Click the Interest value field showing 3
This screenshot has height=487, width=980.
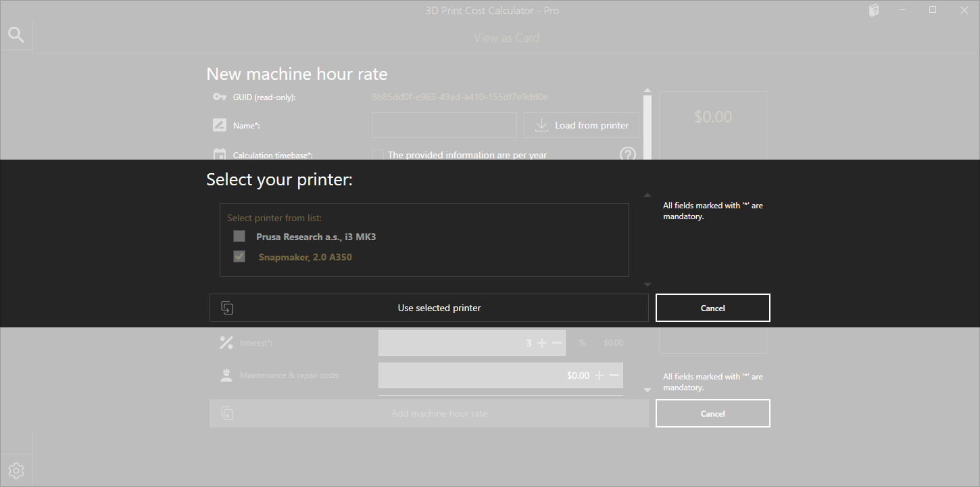472,343
